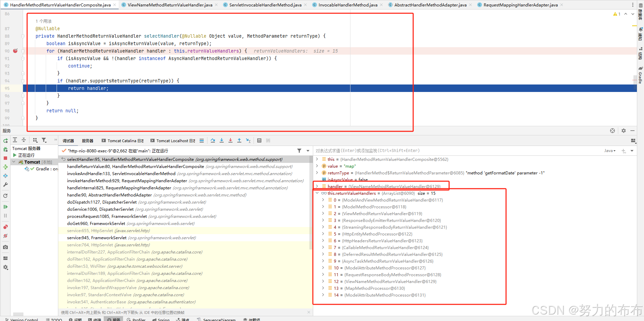Mute breakpoints in the debugger sidebar
This screenshot has height=321, width=644.
(x=5, y=236)
